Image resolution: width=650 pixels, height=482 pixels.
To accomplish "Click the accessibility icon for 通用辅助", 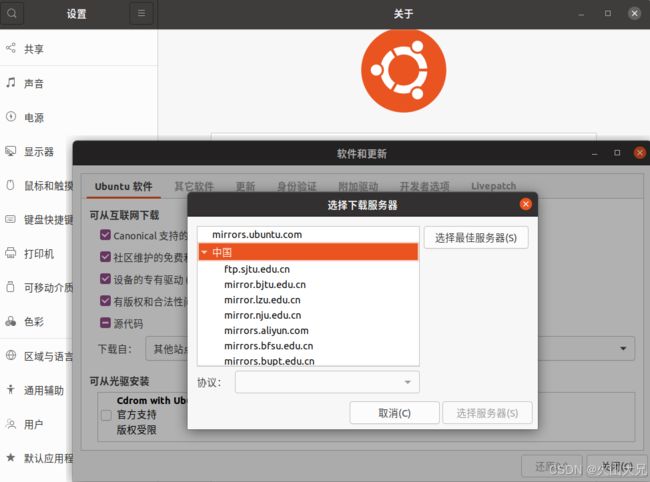I will tap(11, 390).
